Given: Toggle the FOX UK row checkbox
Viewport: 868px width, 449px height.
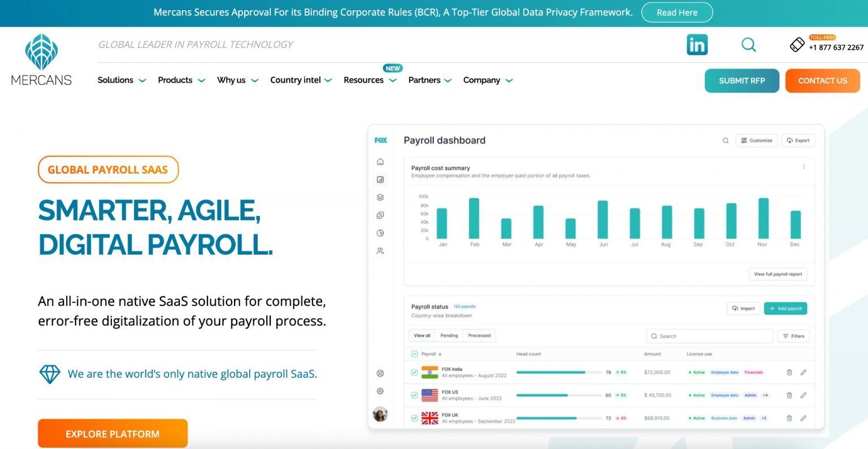Looking at the screenshot, I should [x=414, y=418].
